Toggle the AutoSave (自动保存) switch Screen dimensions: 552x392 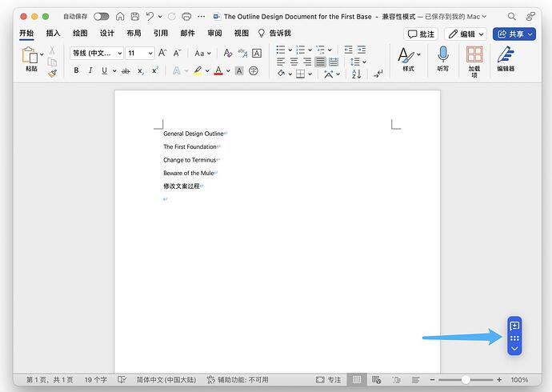click(x=102, y=16)
